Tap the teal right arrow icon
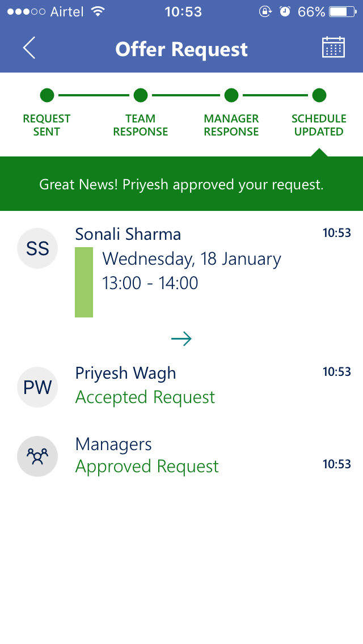The image size is (363, 644). (x=181, y=339)
